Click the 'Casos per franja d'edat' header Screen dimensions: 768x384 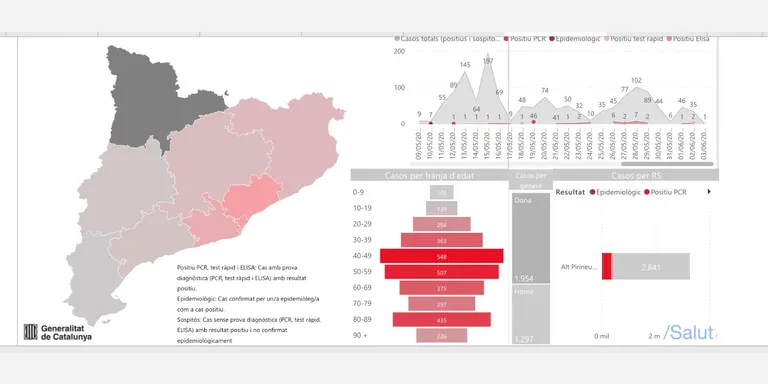coord(430,175)
